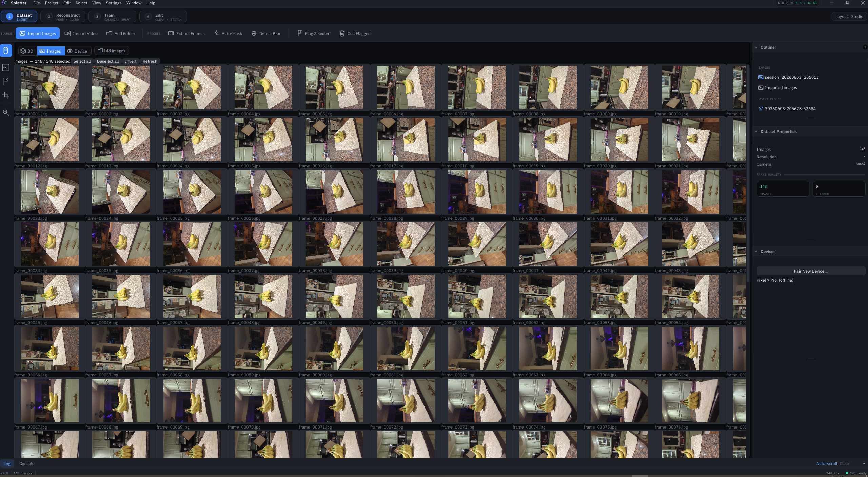Open the Edit menu in the menu bar
868x477 pixels.
coord(67,3)
